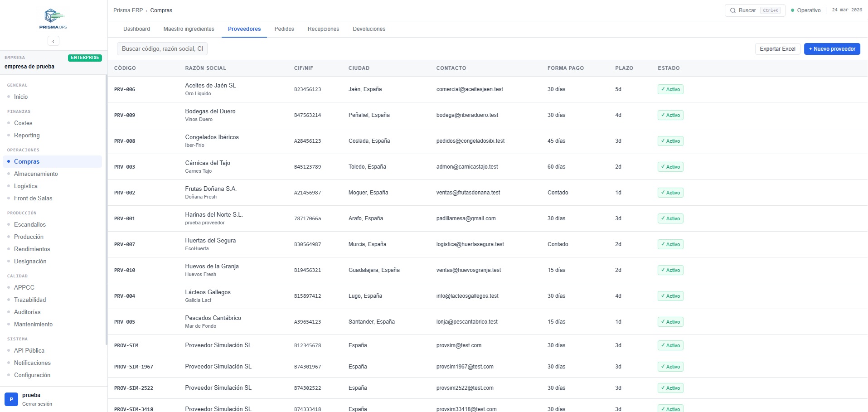Click the Exportar Excel button
Viewport: 868px width, 412px height.
[777, 49]
